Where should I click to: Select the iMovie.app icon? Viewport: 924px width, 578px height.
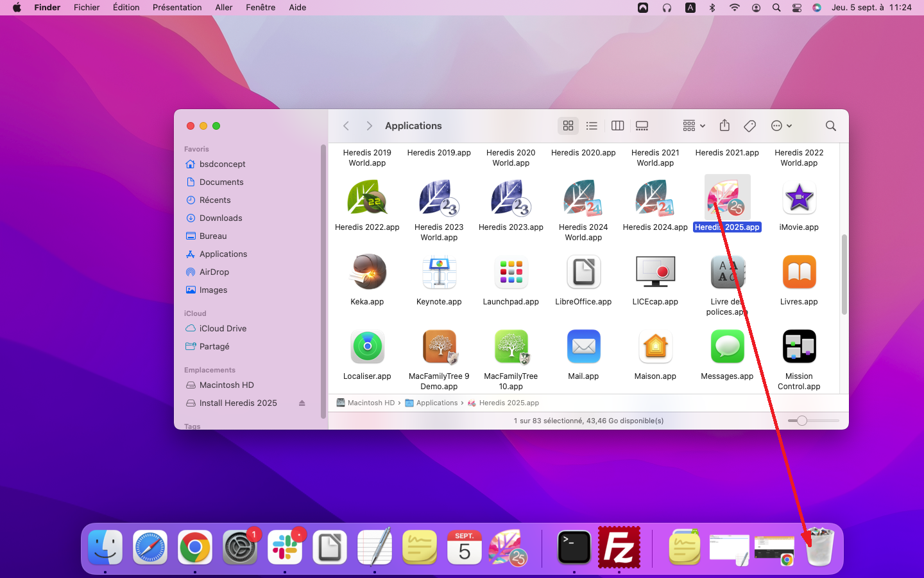click(798, 198)
